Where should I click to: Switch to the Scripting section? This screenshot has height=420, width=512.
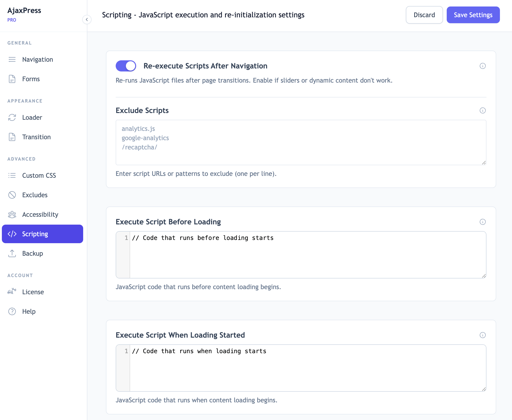pyautogui.click(x=35, y=234)
